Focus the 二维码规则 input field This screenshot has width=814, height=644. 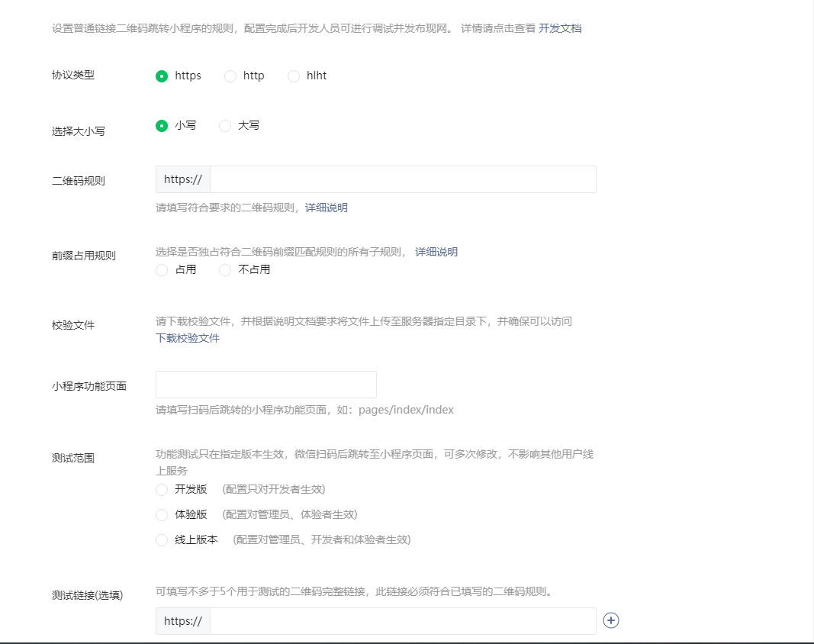[403, 179]
